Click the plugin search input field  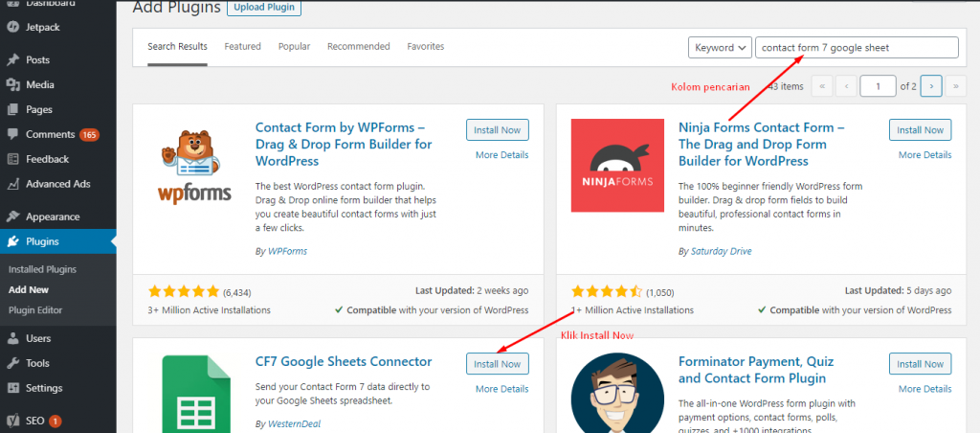click(x=856, y=48)
